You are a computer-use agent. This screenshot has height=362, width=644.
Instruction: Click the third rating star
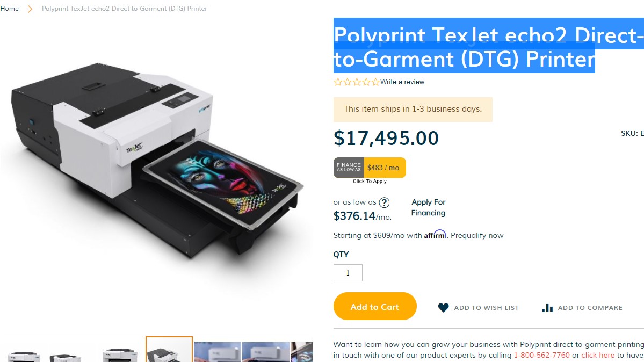[357, 82]
